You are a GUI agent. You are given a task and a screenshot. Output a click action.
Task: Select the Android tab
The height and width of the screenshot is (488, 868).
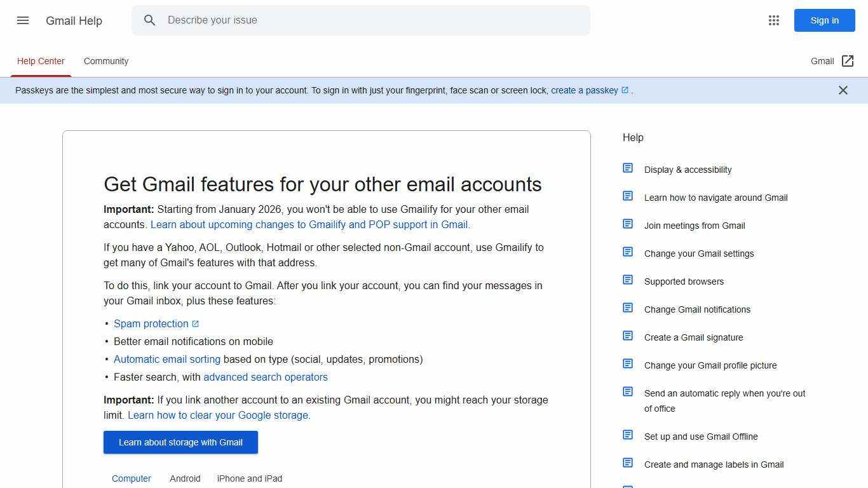185,478
